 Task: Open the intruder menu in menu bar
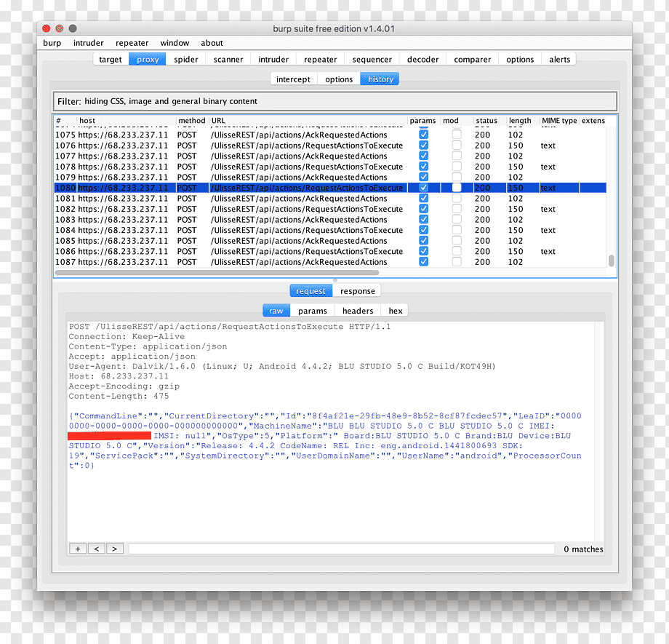[88, 43]
